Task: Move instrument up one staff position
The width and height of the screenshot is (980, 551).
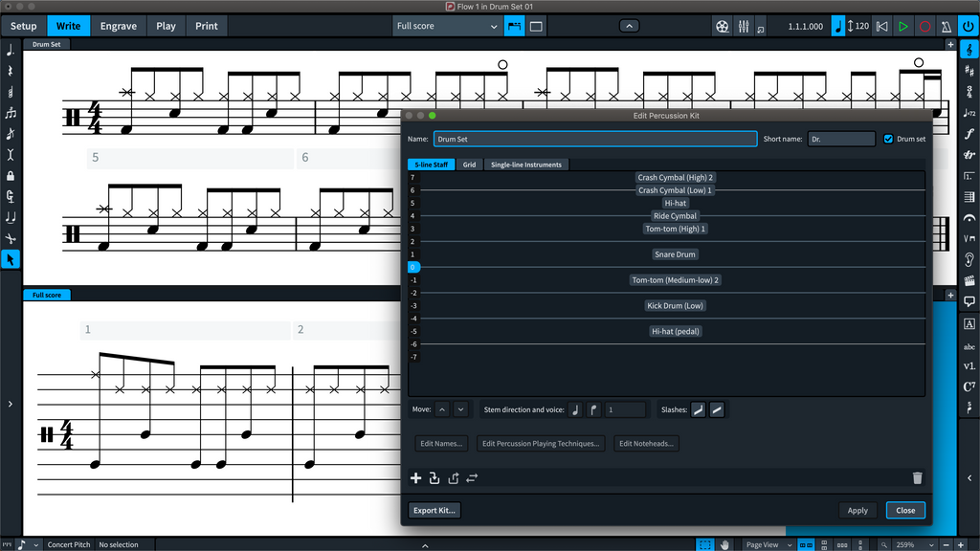Action: pyautogui.click(x=442, y=409)
